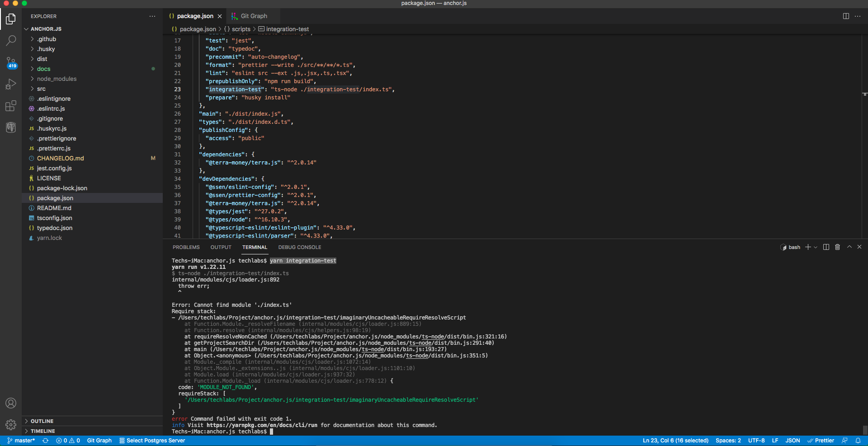Open the yarnpkg docs link in terminal
Viewport: 868px width, 446px height.
click(x=262, y=425)
